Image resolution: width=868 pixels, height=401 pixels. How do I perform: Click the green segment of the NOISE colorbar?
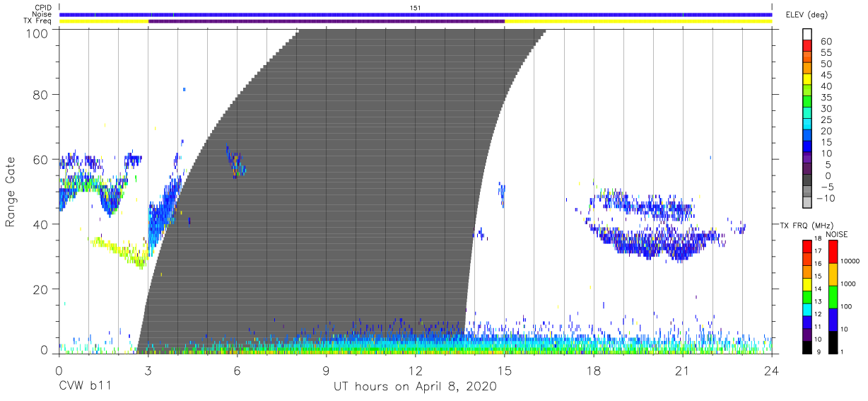833,296
